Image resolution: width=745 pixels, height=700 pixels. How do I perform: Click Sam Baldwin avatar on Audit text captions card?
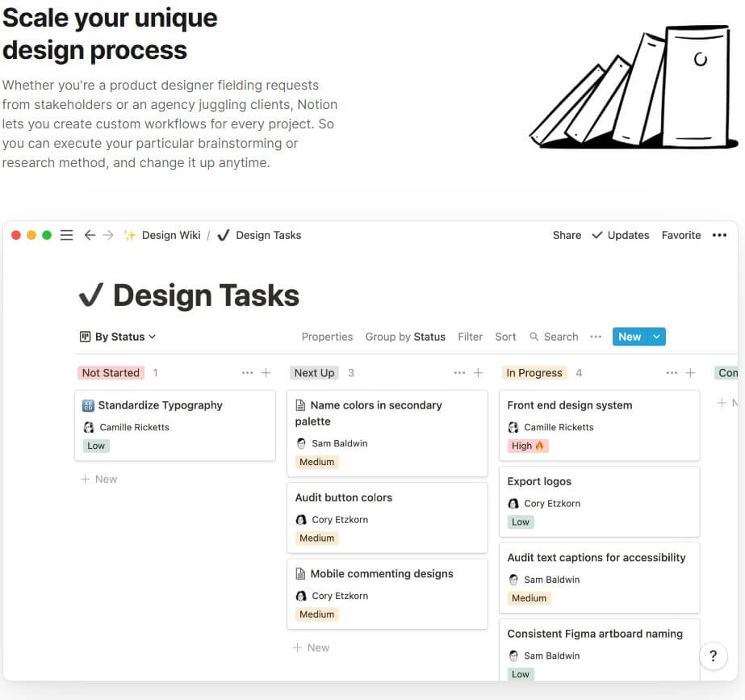pyautogui.click(x=513, y=580)
